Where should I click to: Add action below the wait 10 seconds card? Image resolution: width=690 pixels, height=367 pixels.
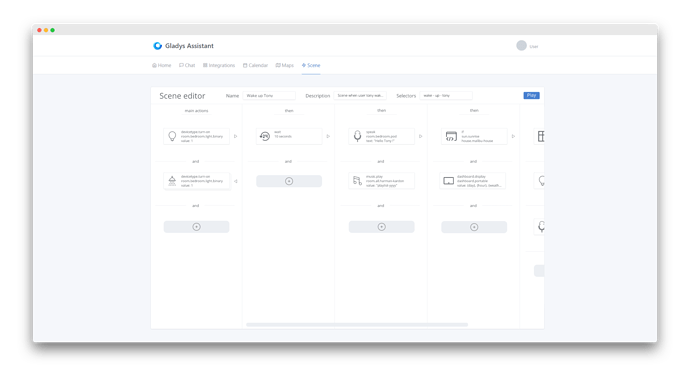pos(289,181)
